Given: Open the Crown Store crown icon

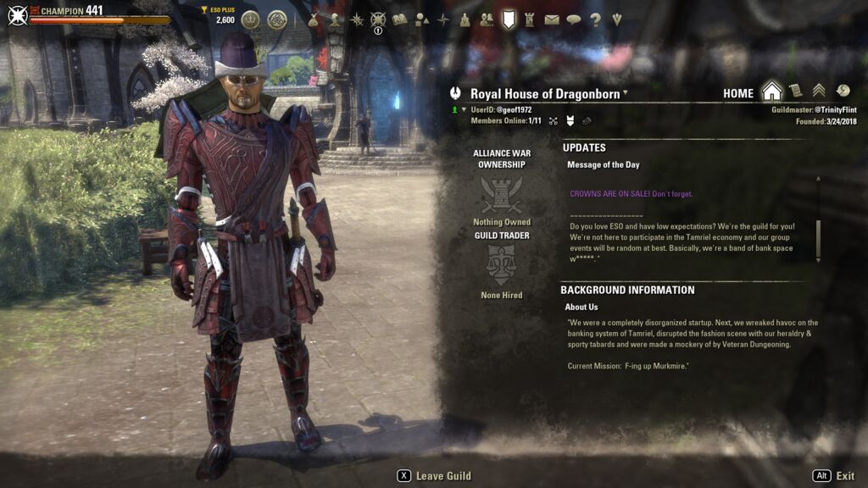Looking at the screenshot, I should [x=250, y=20].
